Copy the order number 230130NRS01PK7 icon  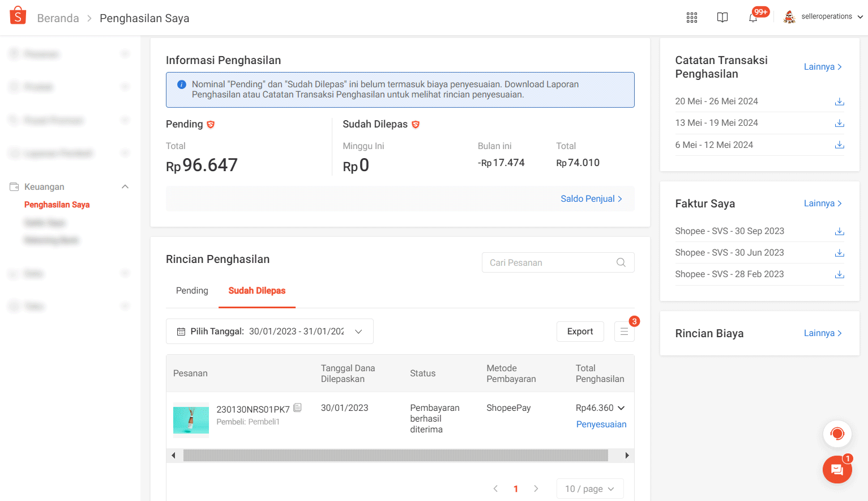(x=298, y=407)
